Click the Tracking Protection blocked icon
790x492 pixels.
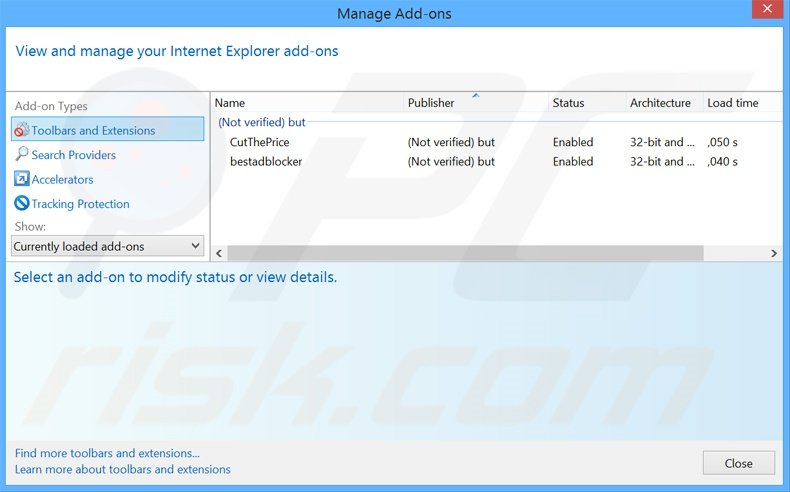click(22, 203)
